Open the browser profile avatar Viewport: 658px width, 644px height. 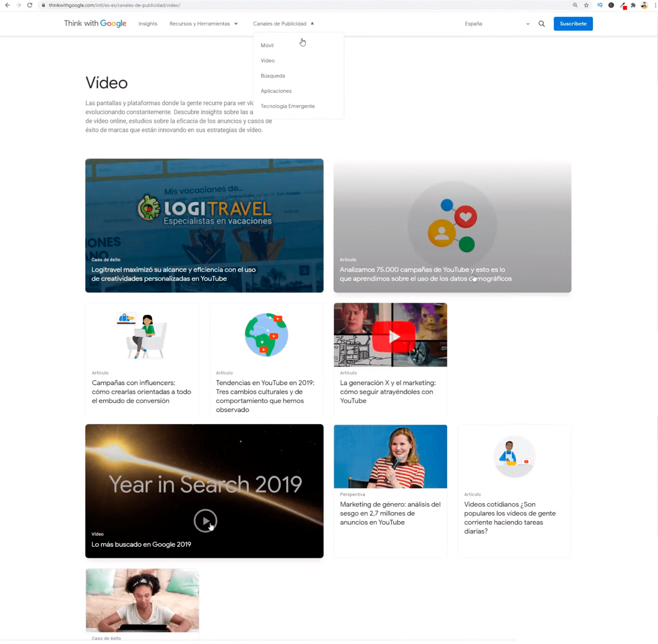pos(644,5)
